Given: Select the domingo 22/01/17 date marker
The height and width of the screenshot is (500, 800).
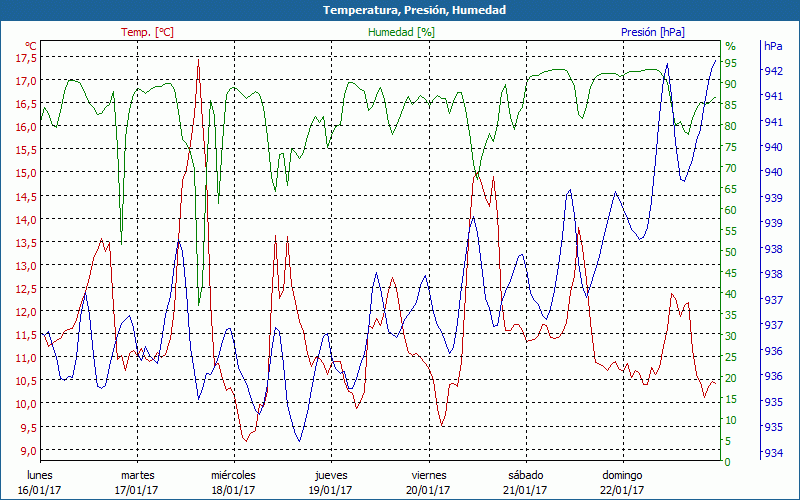Looking at the screenshot, I should click(622, 482).
